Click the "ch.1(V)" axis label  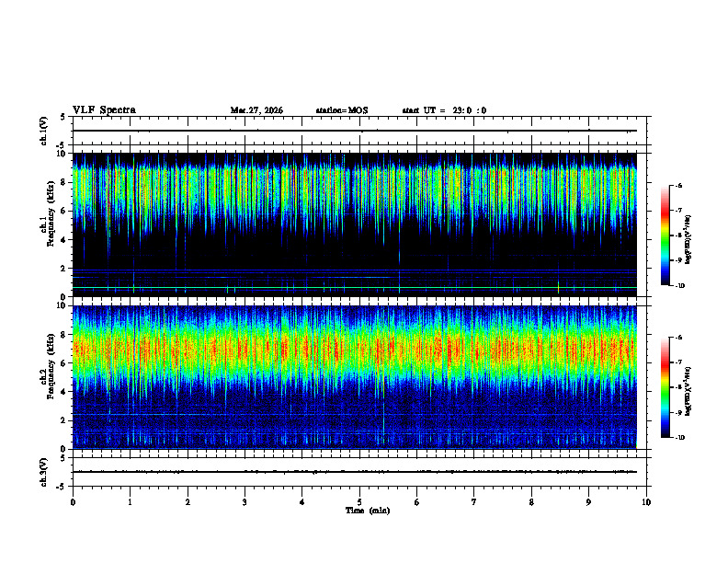click(x=44, y=131)
